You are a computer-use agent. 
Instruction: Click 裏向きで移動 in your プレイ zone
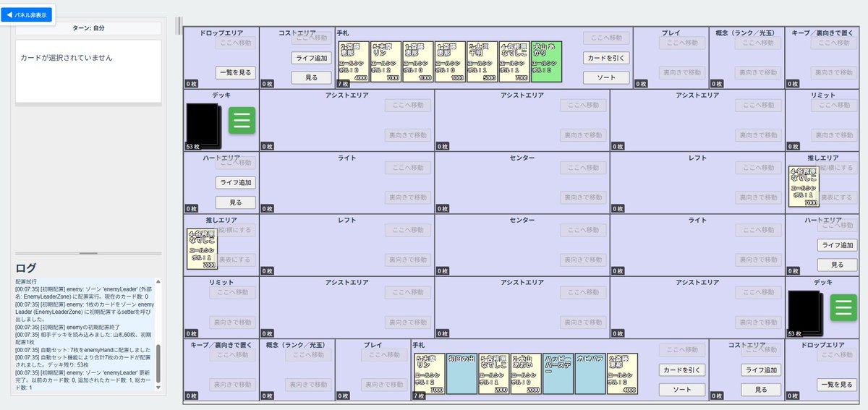click(385, 385)
